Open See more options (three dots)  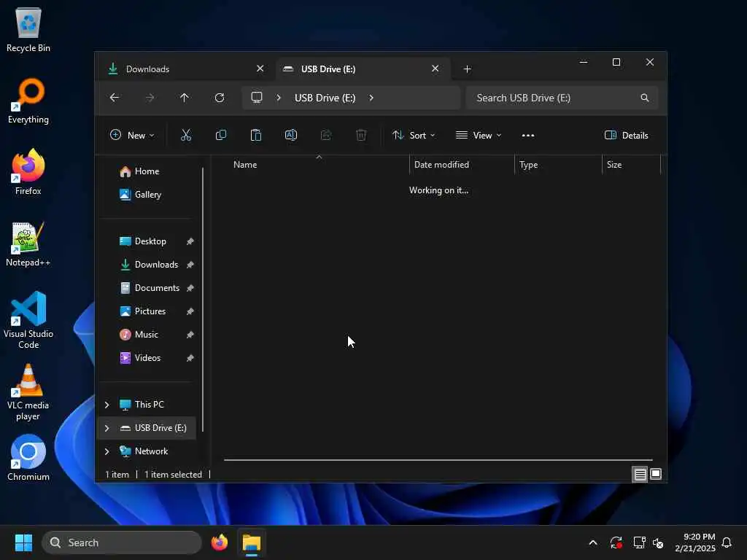528,135
